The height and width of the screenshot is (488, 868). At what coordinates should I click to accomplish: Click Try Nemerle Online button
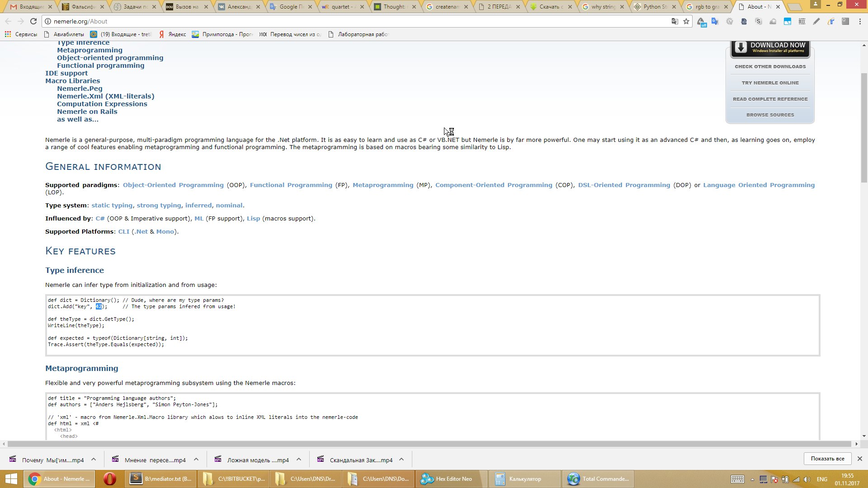770,83
